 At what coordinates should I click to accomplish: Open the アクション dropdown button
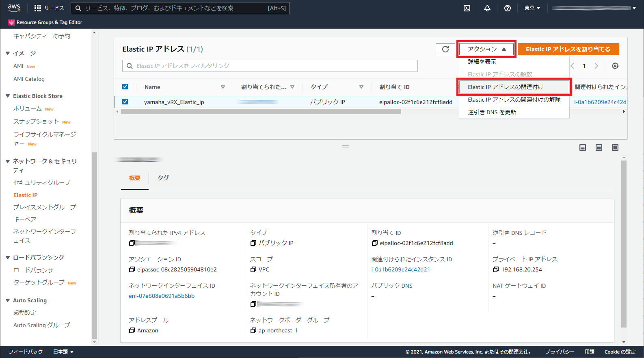[x=486, y=49]
